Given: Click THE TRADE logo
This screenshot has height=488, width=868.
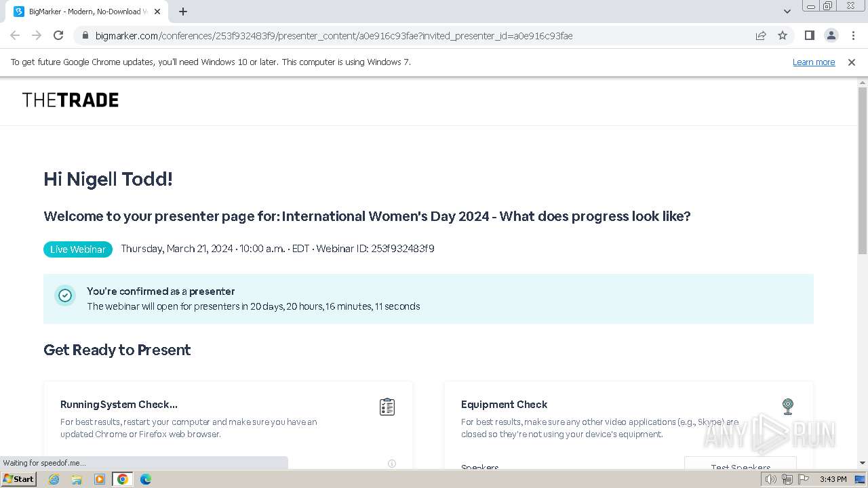Looking at the screenshot, I should coord(71,100).
